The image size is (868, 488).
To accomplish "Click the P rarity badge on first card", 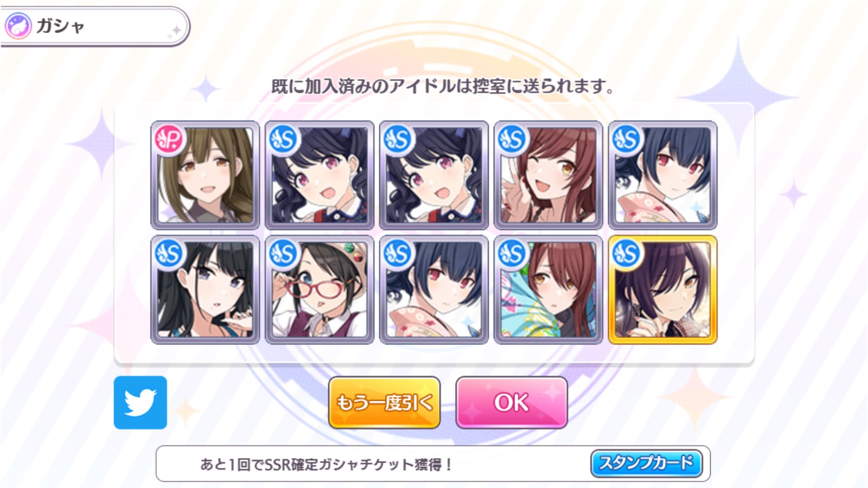I will [x=170, y=139].
